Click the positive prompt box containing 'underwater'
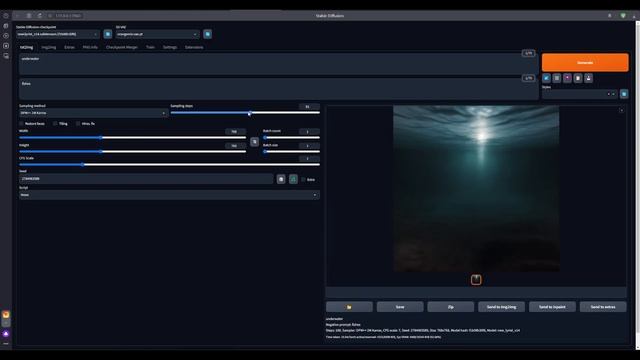The image size is (640, 360). [x=278, y=64]
